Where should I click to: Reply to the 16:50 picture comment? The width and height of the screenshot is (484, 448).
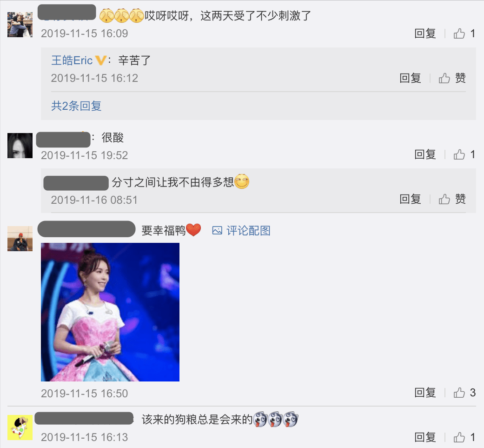tap(425, 393)
